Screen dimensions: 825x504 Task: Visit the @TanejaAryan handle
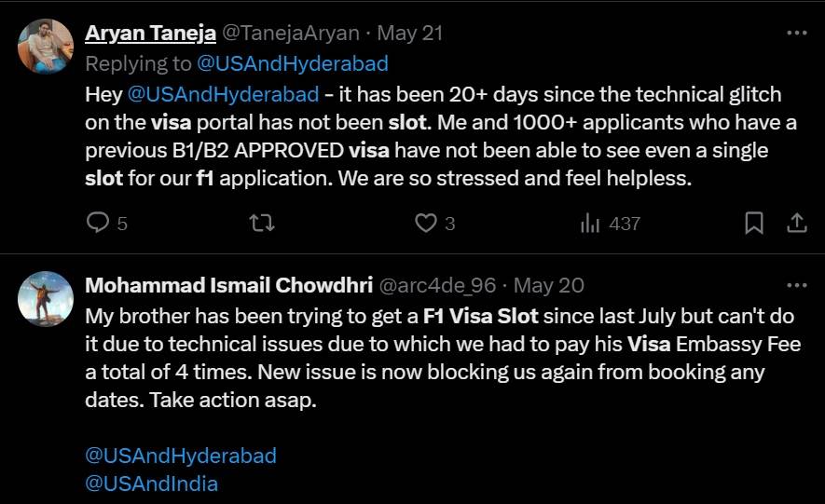tap(291, 34)
